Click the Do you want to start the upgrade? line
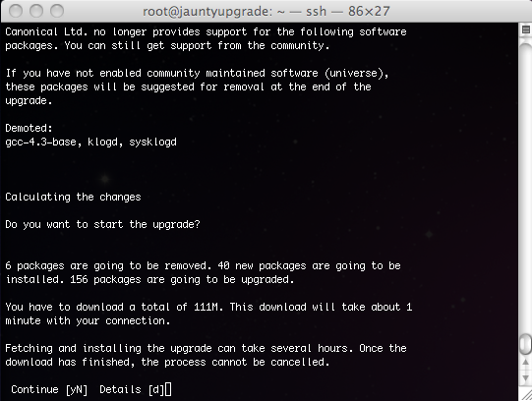532x401 pixels. click(x=102, y=224)
